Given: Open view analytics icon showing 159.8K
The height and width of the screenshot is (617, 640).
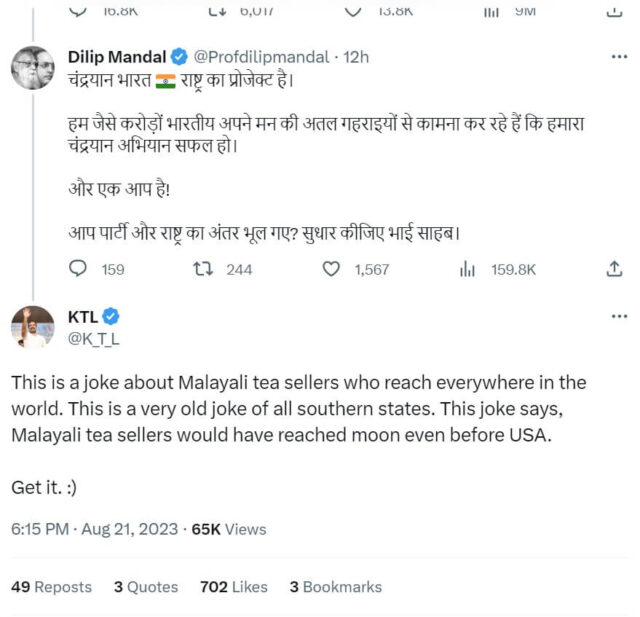Looking at the screenshot, I should coord(466,269).
